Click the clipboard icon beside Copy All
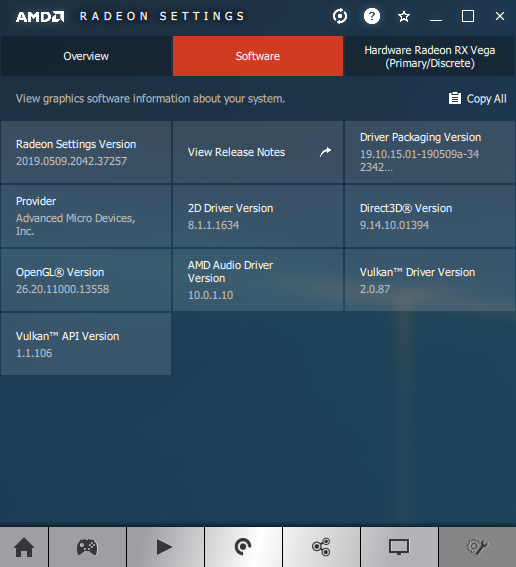The image size is (516, 567). tap(455, 98)
